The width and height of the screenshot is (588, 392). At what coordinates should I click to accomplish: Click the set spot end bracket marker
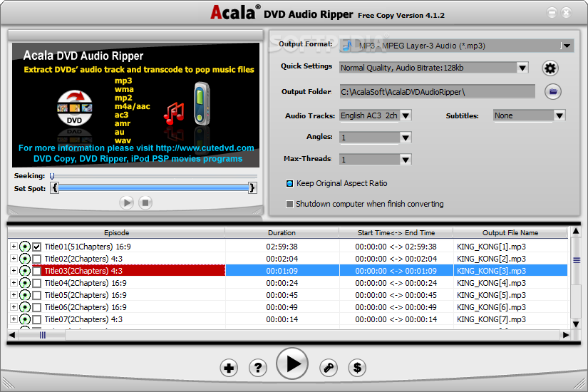[252, 187]
